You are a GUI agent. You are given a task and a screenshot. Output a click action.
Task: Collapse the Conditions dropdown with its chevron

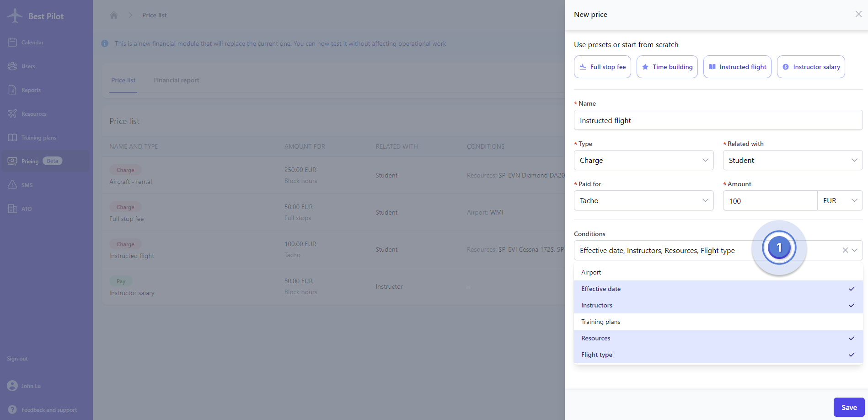tap(855, 250)
